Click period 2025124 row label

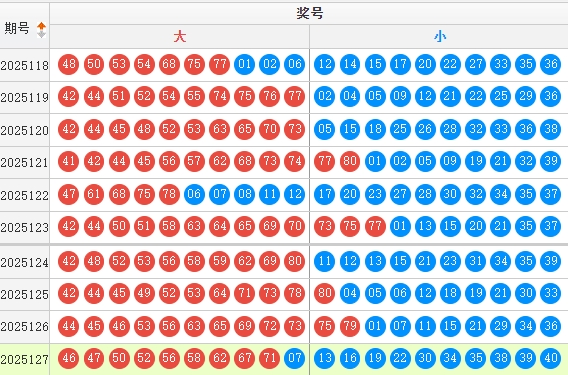[25, 262]
